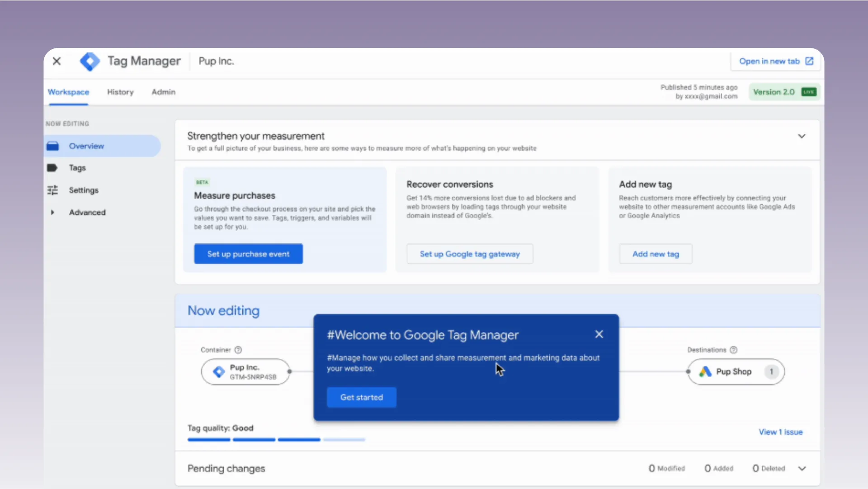Open in new tab button
The height and width of the screenshot is (489, 868).
[x=776, y=61]
